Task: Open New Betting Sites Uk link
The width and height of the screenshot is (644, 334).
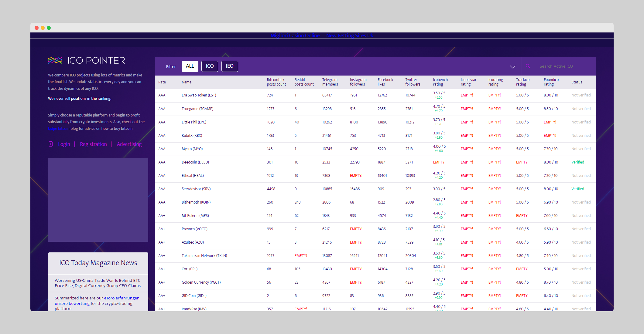Action: pyautogui.click(x=350, y=35)
